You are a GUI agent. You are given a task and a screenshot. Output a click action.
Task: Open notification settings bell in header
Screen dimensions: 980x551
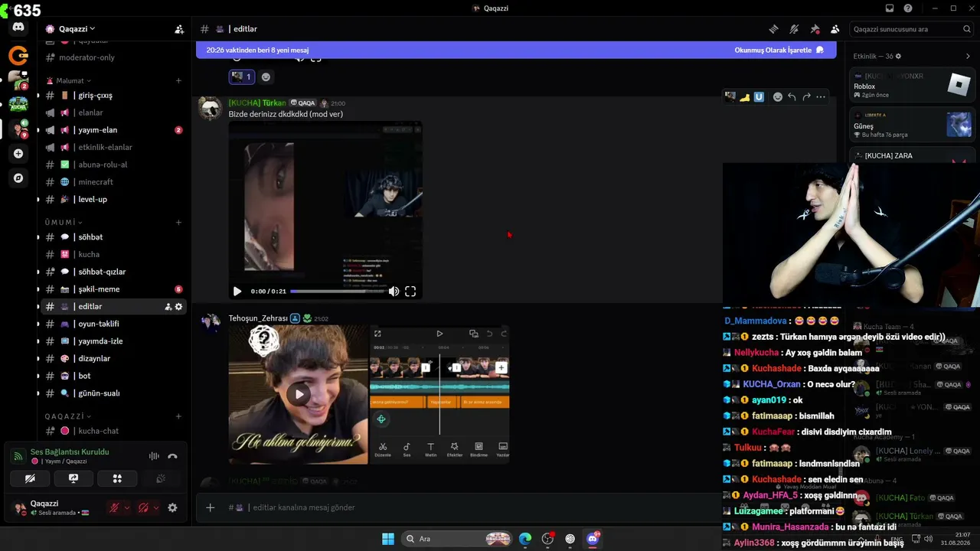pos(794,29)
